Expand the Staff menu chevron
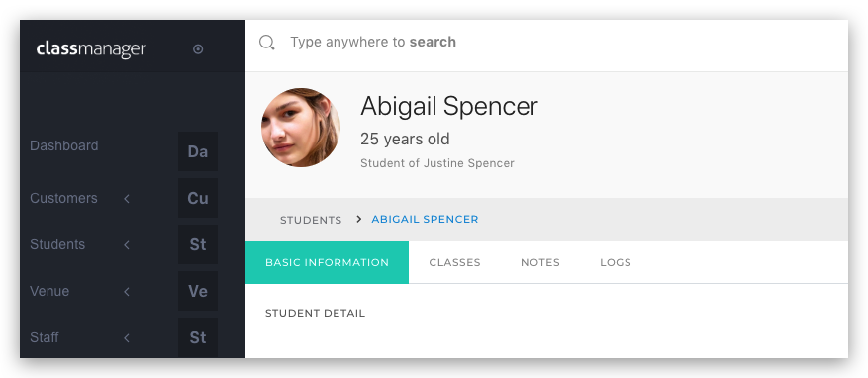868x378 pixels. [127, 337]
